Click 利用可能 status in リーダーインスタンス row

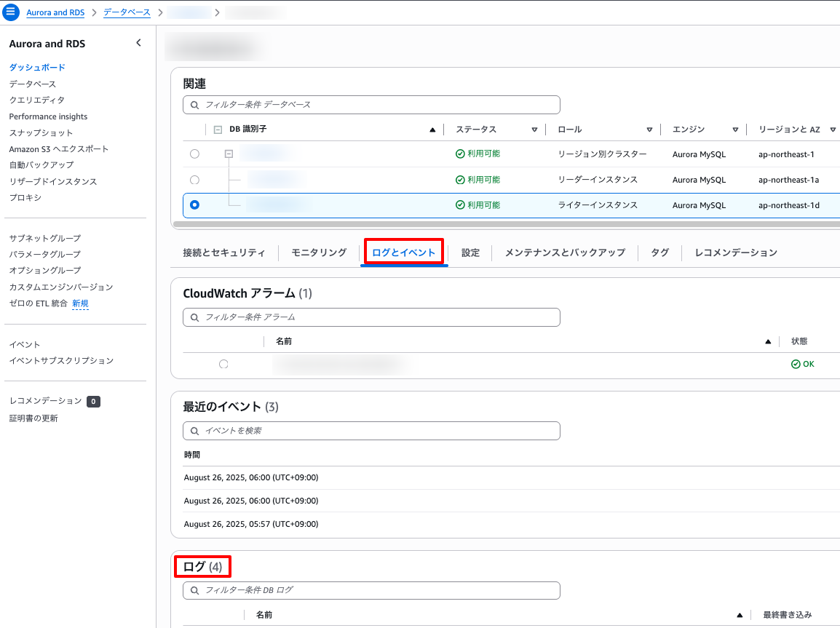[478, 180]
